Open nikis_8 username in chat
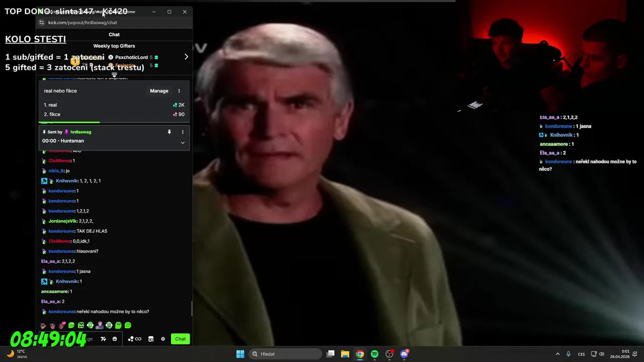The height and width of the screenshot is (362, 644). click(x=56, y=171)
